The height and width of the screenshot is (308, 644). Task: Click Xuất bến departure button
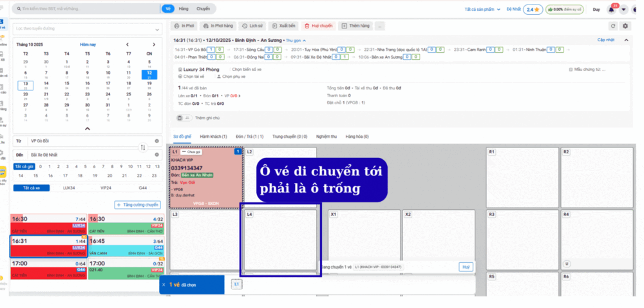tap(283, 26)
